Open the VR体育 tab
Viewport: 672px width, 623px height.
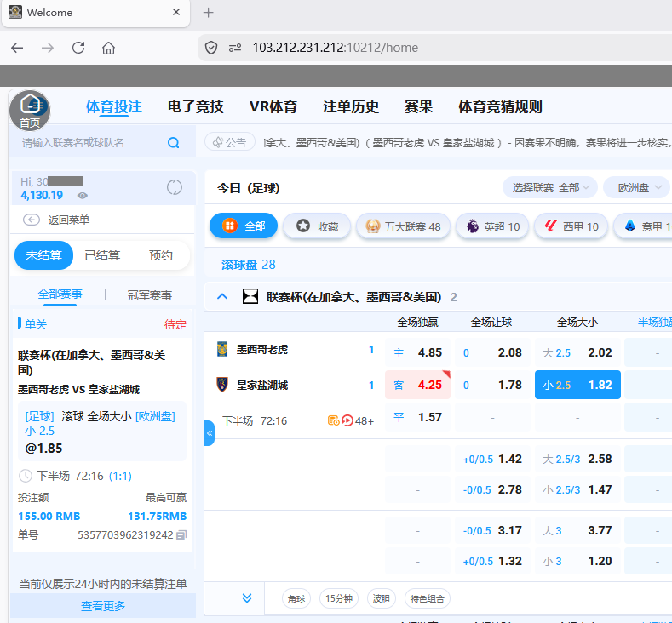click(x=273, y=106)
